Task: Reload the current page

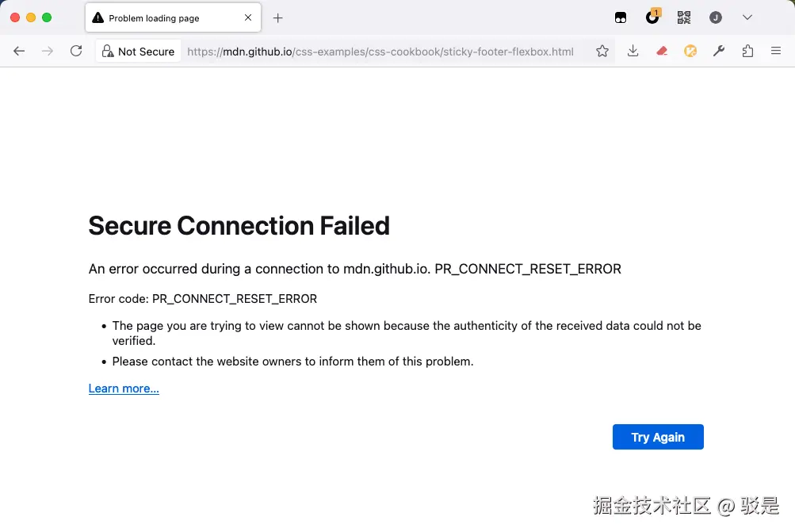Action: coord(76,52)
